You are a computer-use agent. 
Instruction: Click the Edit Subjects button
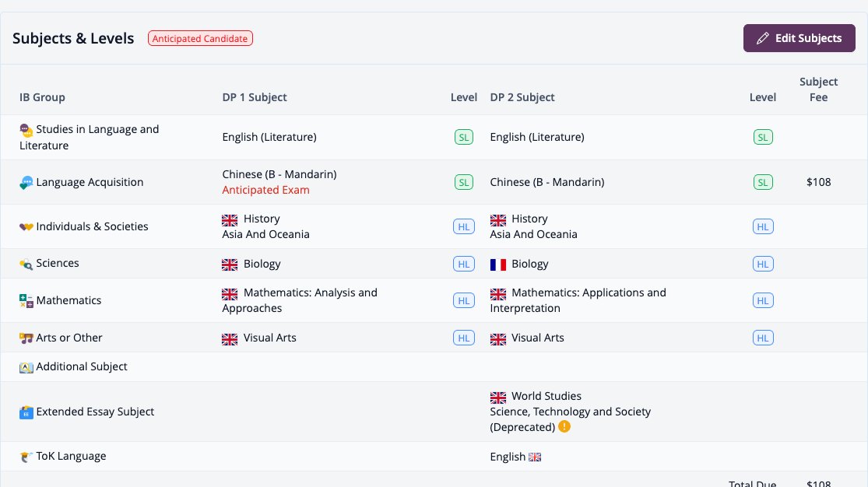pyautogui.click(x=799, y=38)
